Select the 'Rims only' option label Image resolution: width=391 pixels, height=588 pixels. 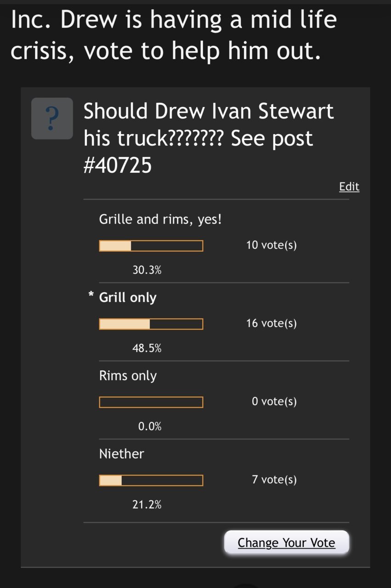[128, 376]
